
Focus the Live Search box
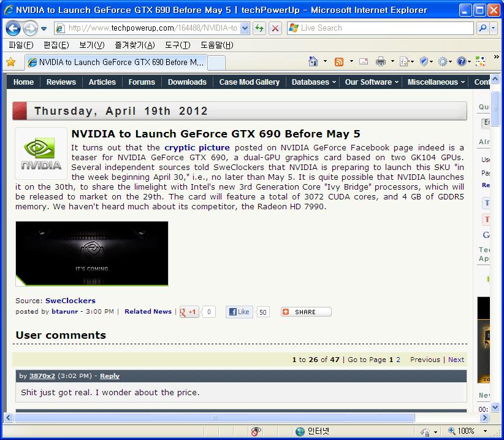(380, 28)
